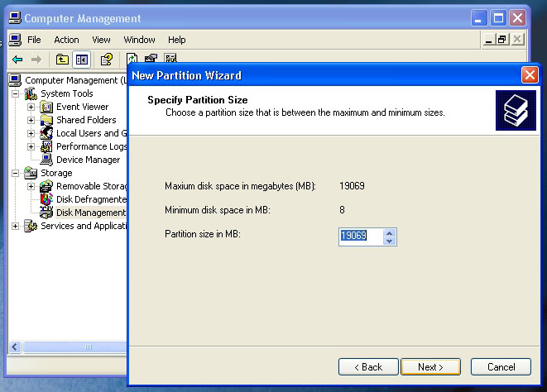Click the Event Viewer icon
Viewport: 547px width, 392px height.
pos(47,107)
